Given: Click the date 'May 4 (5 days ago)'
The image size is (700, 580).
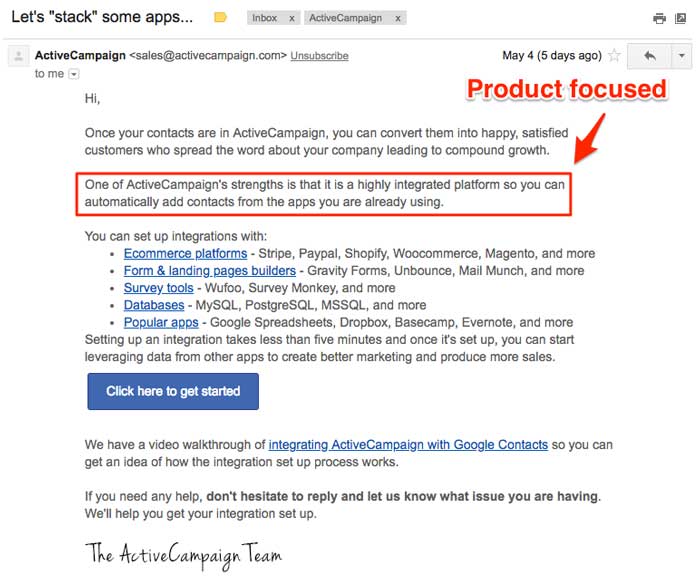Looking at the screenshot, I should (552, 55).
